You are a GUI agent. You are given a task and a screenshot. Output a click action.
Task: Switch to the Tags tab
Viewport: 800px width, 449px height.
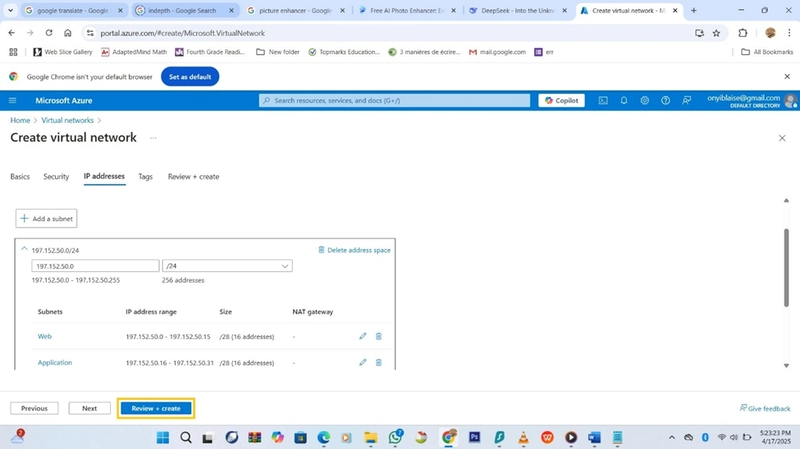pyautogui.click(x=145, y=177)
